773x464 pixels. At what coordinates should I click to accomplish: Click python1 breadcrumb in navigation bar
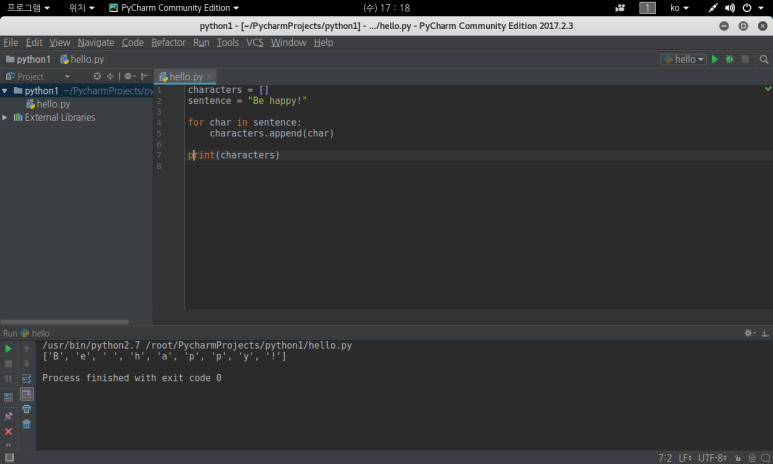click(x=28, y=59)
